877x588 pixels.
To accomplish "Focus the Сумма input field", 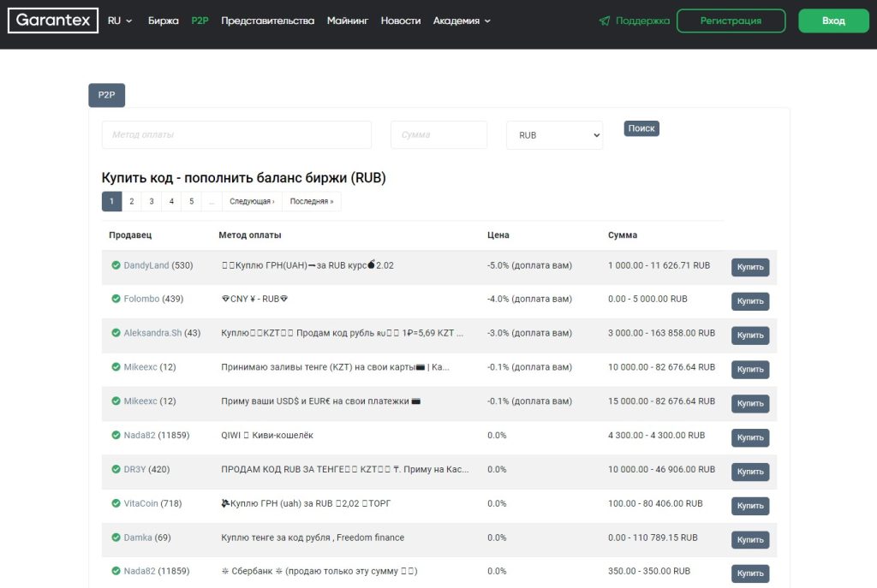I will click(438, 134).
